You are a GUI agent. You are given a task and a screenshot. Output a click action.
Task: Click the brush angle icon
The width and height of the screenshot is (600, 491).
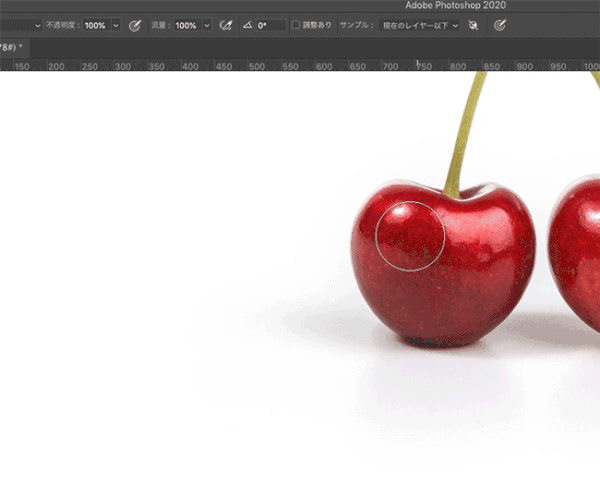pos(248,25)
